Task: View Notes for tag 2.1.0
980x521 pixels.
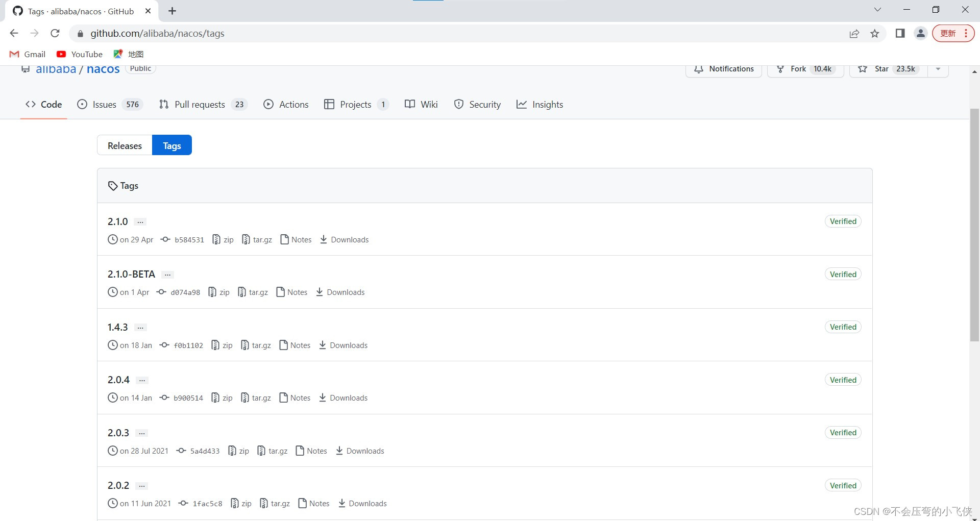Action: point(296,240)
